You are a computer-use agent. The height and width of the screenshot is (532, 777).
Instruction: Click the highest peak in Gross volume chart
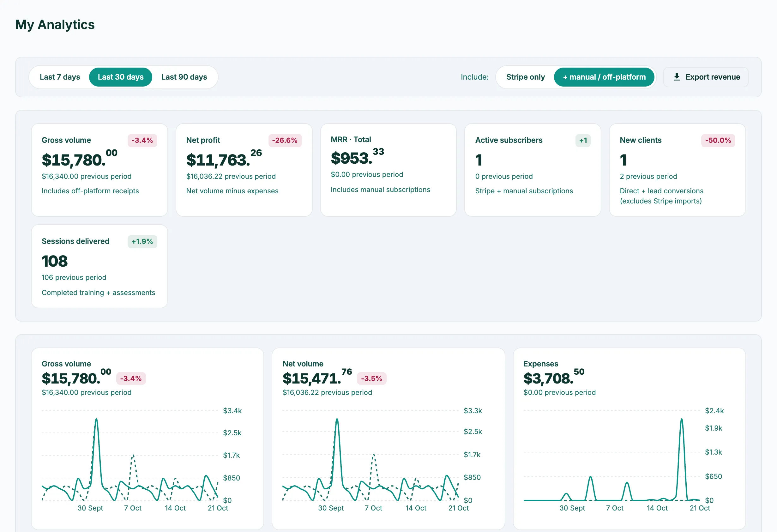click(96, 419)
